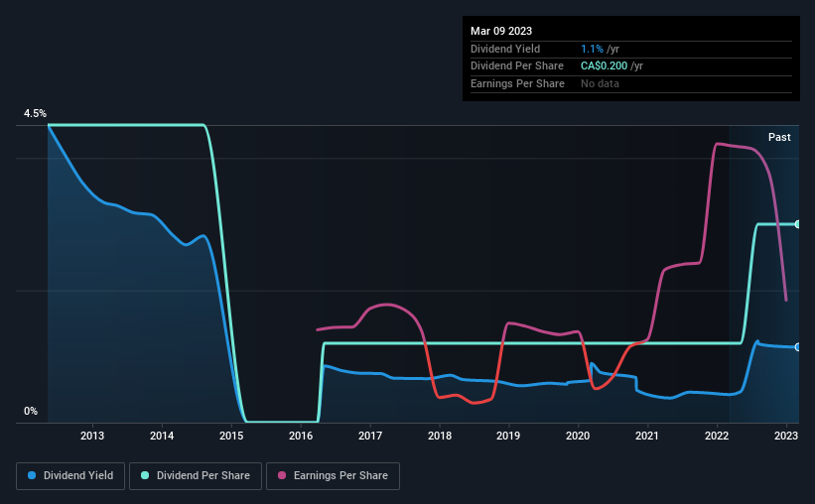This screenshot has height=504, width=815.
Task: Click the CA$0.200 dividend value
Action: pyautogui.click(x=604, y=66)
